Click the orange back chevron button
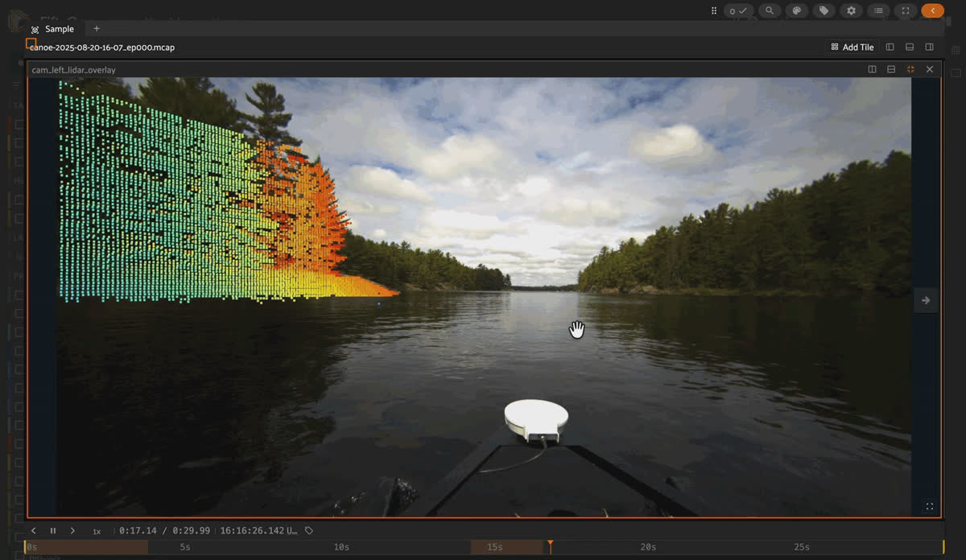The width and height of the screenshot is (966, 560). coord(933,10)
